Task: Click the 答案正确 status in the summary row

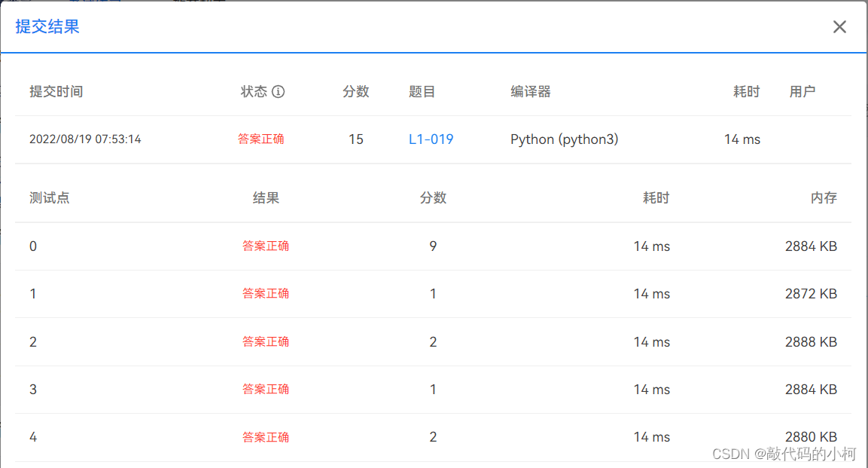Action: tap(260, 139)
